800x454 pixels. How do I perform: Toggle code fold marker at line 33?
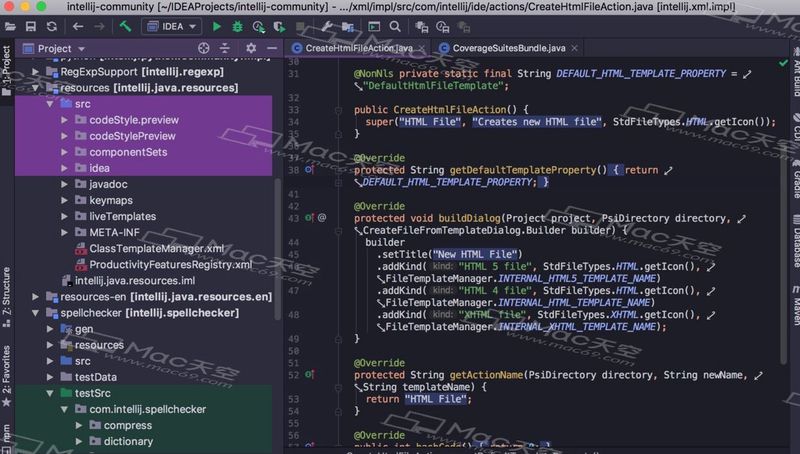(x=338, y=110)
